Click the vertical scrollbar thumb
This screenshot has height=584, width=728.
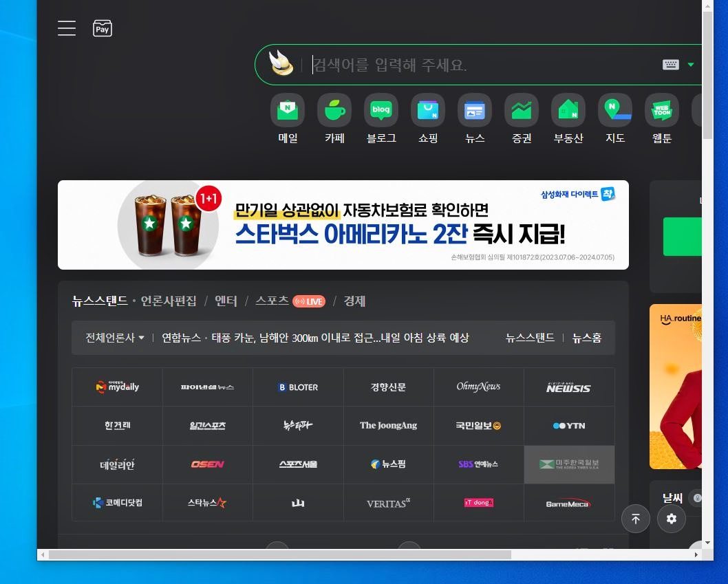point(707,75)
